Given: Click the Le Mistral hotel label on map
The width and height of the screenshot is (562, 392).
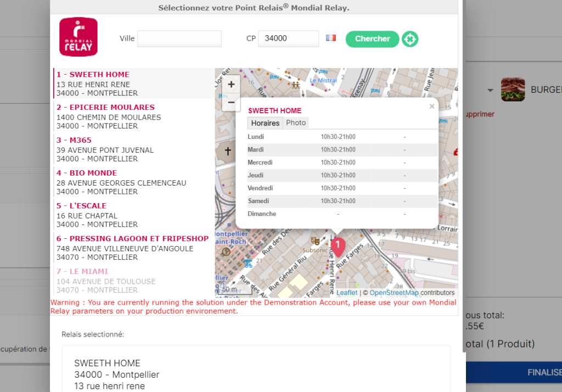Looking at the screenshot, I should click(323, 80).
